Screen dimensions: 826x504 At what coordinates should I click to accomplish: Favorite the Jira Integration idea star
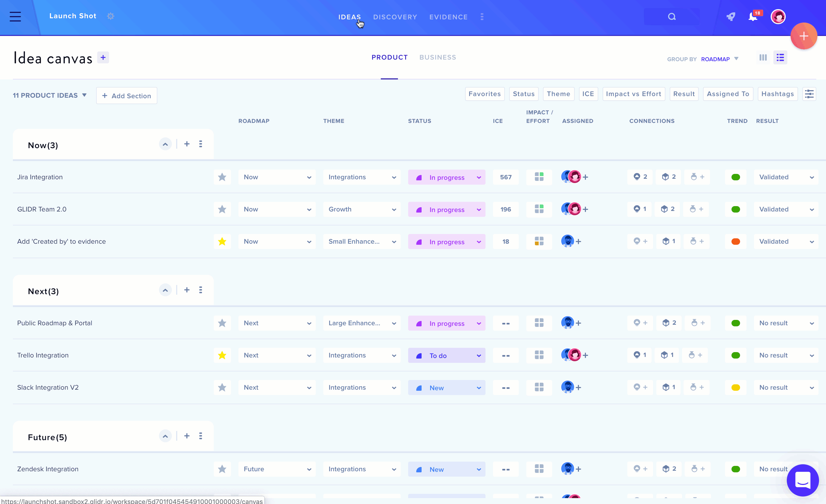point(222,177)
